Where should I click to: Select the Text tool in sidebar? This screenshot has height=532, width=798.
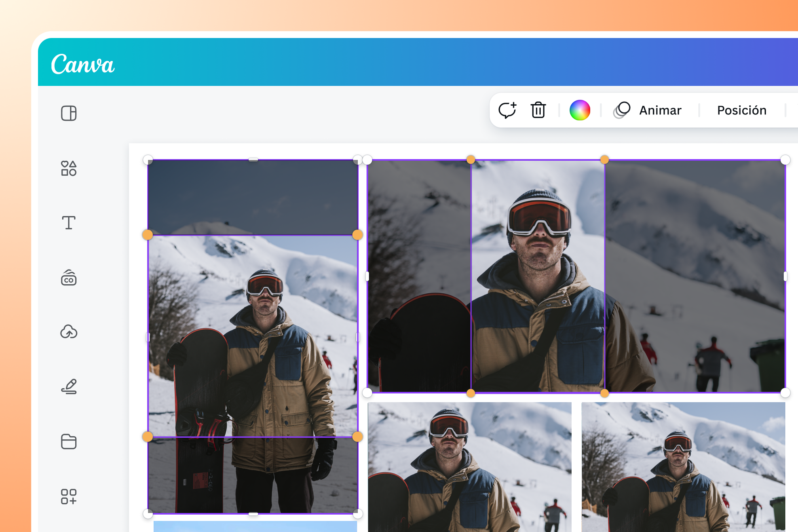pyautogui.click(x=69, y=223)
